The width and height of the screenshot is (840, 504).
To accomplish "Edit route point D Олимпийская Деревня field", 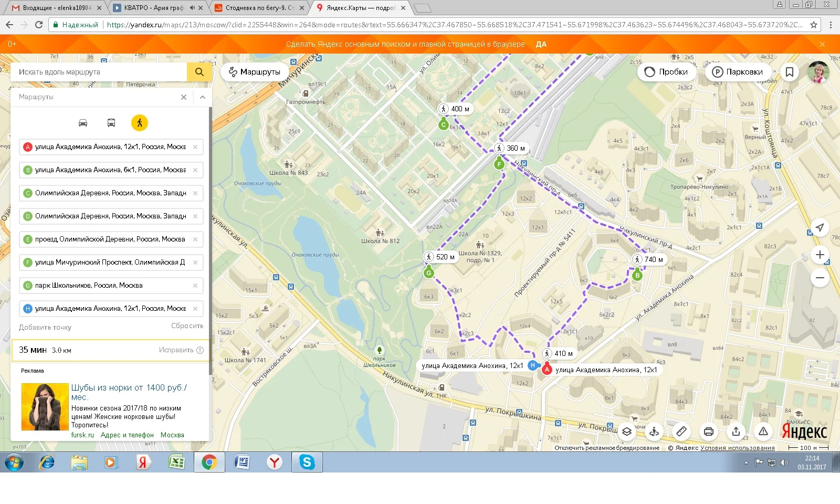I will click(x=111, y=216).
